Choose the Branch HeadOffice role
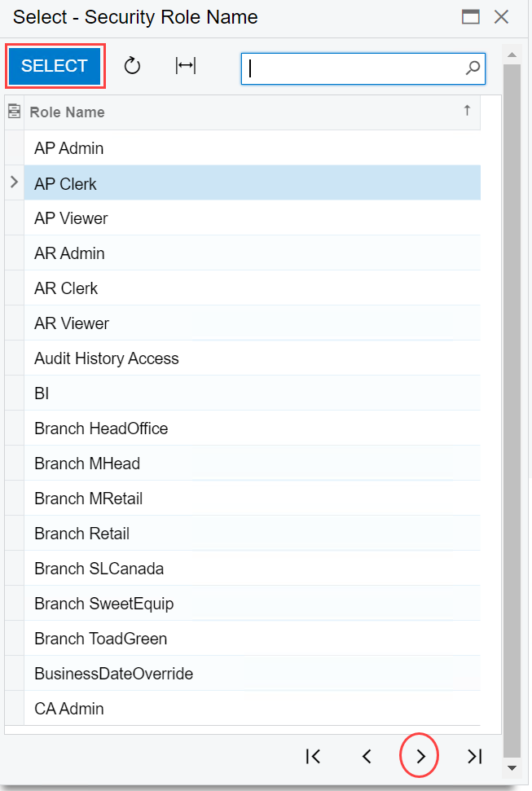Viewport: 532px width, 791px height. click(101, 428)
